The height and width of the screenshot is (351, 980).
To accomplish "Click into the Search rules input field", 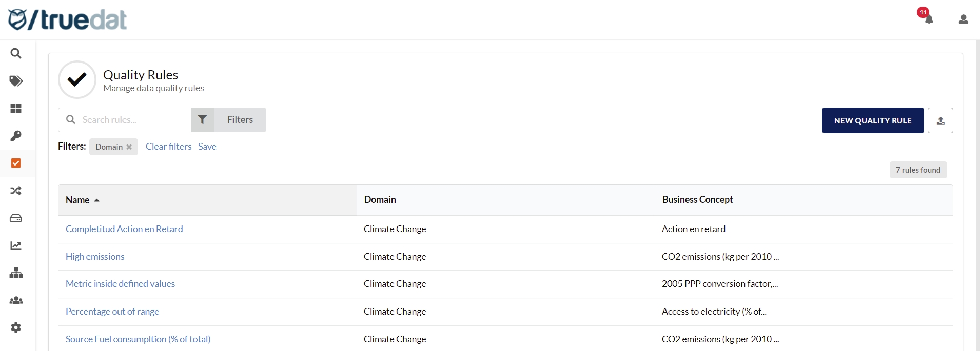I will (133, 120).
